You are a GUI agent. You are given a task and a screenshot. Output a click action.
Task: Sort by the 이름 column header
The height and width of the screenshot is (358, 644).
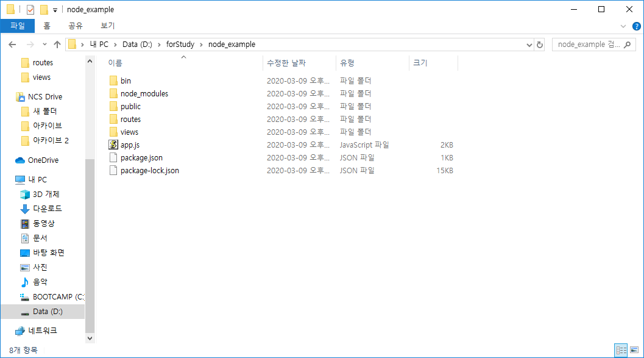(x=115, y=63)
